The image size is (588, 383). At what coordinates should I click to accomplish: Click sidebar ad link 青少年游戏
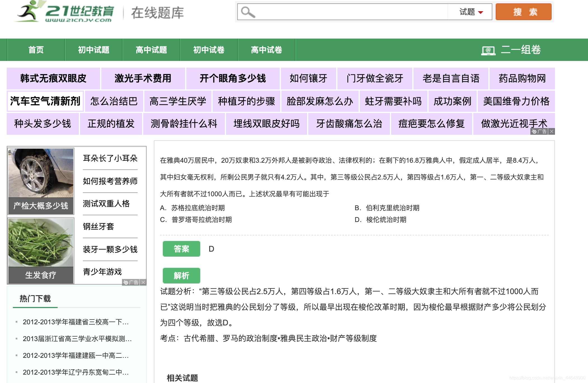102,272
